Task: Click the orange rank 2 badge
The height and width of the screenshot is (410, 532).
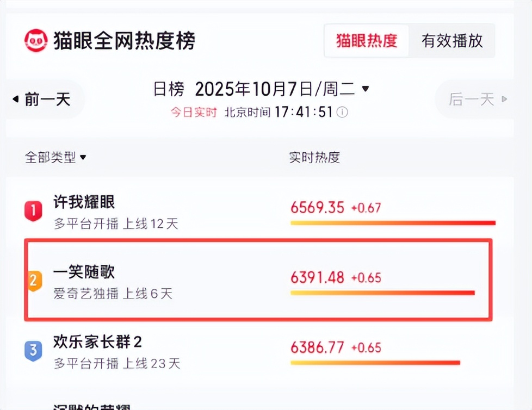Action: [34, 281]
